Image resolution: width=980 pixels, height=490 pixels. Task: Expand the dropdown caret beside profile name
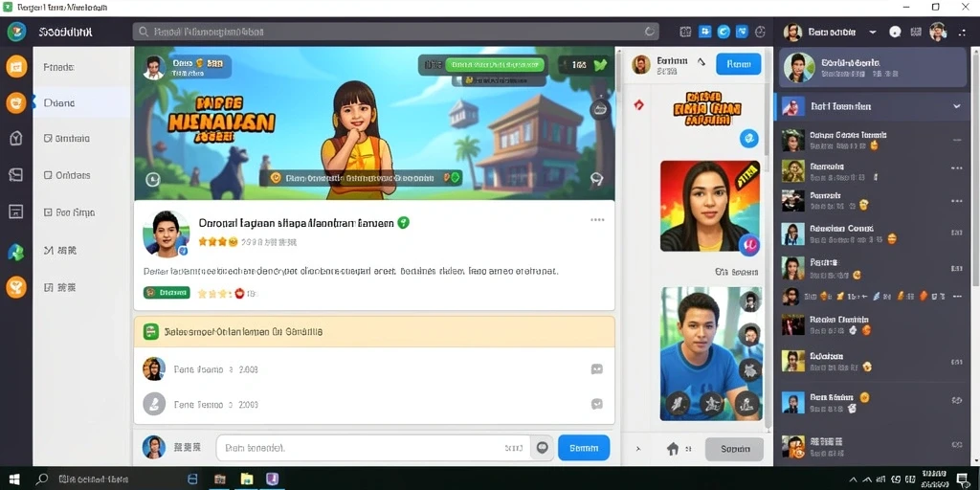873,32
